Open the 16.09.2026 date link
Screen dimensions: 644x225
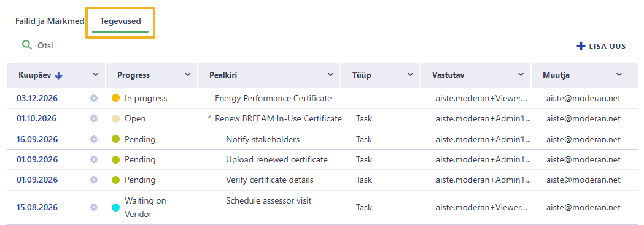37,139
